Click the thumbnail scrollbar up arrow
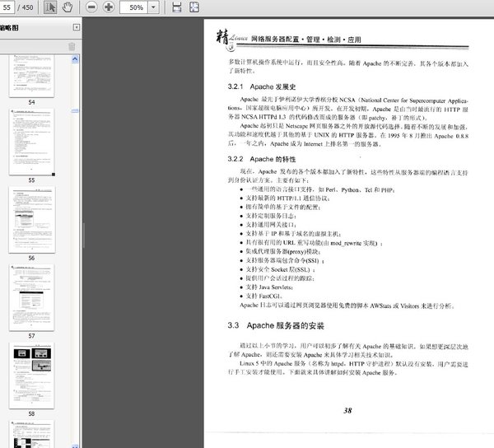Image resolution: width=494 pixels, height=448 pixels. 75,59
